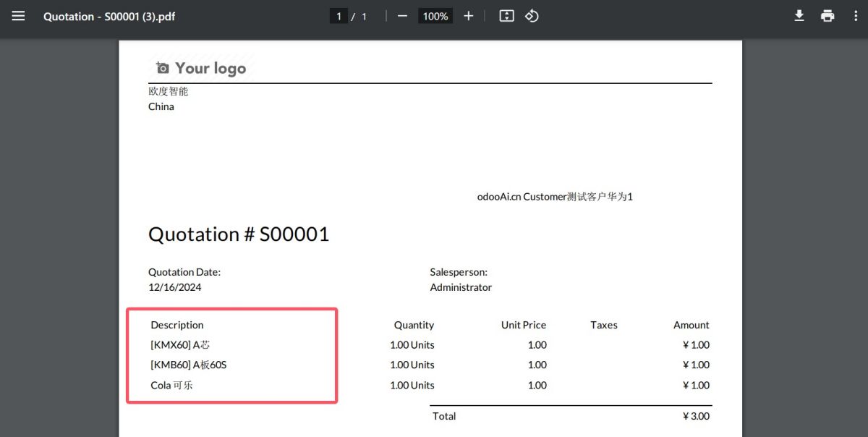Click the Total label
This screenshot has height=437, width=868.
[x=444, y=416]
